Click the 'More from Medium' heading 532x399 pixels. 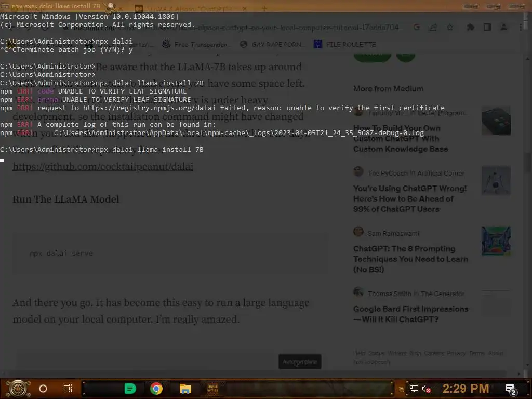(x=389, y=89)
